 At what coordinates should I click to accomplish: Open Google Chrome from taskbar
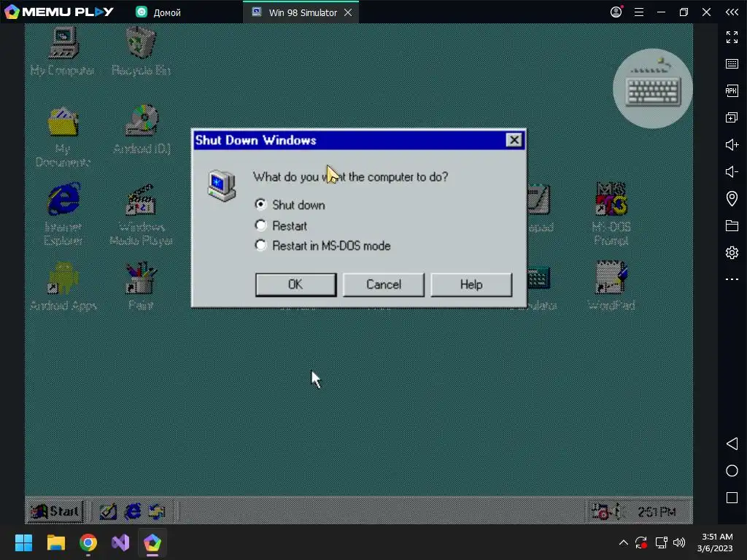(x=88, y=542)
